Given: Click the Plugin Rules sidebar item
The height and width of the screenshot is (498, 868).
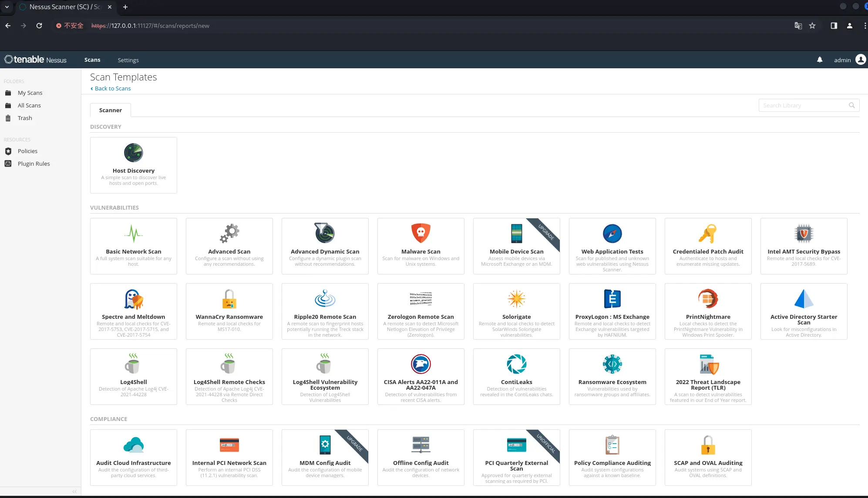Looking at the screenshot, I should 34,163.
